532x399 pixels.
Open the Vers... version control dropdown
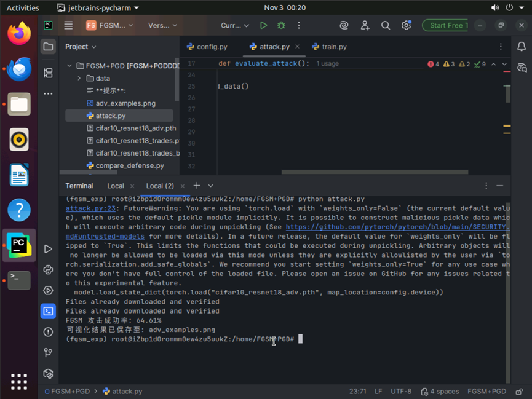[162, 26]
